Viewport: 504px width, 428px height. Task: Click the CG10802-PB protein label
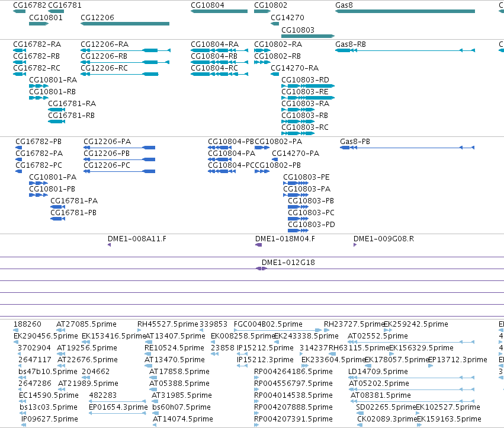[x=278, y=165]
